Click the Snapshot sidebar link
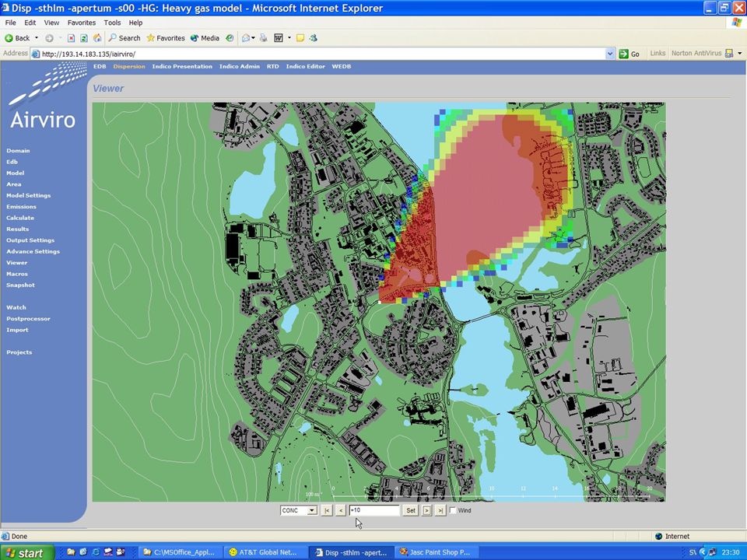Image resolution: width=747 pixels, height=560 pixels. click(x=20, y=285)
